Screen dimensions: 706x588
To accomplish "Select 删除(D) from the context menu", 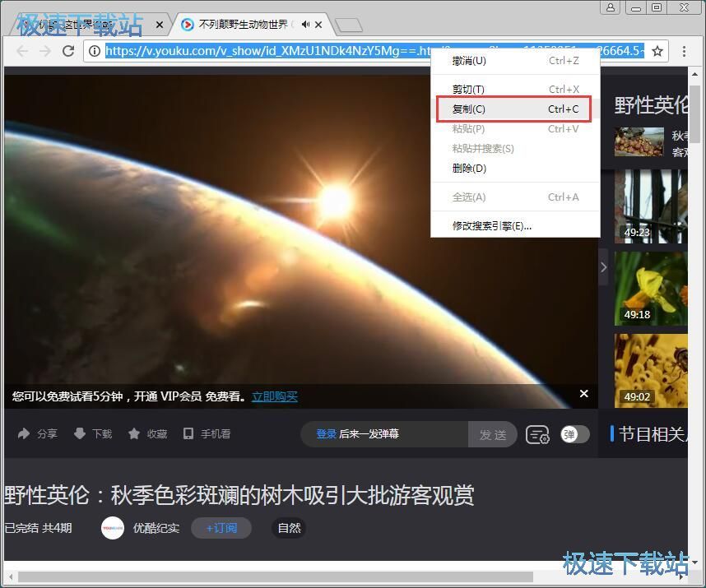I will tap(516, 169).
